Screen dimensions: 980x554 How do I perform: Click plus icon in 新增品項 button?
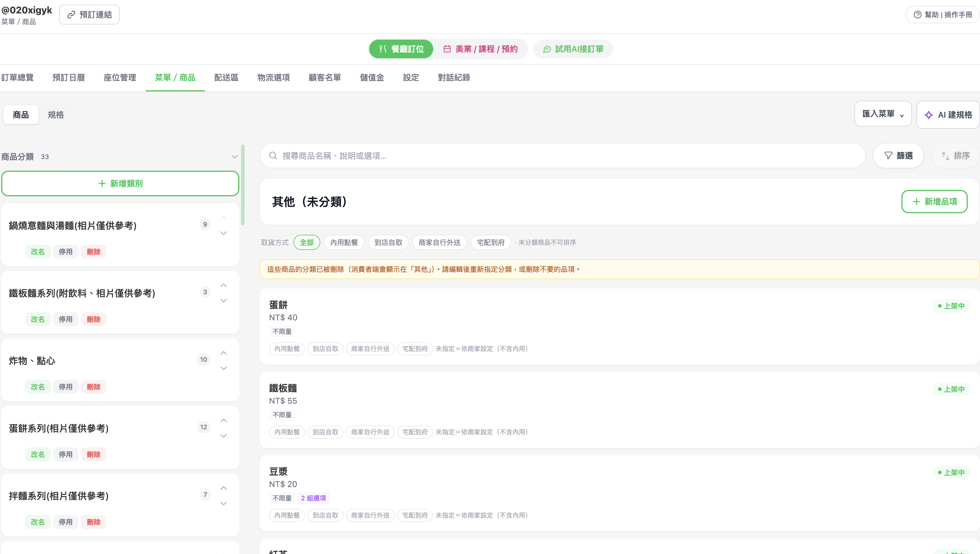pyautogui.click(x=916, y=202)
